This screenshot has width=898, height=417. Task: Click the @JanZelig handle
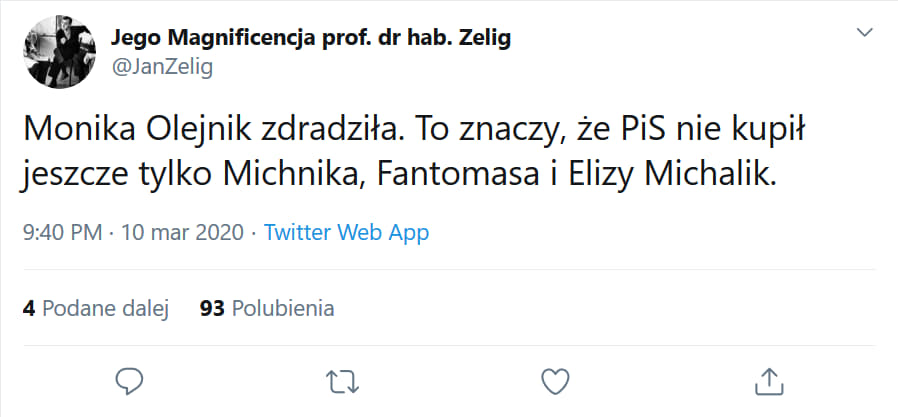click(x=161, y=66)
